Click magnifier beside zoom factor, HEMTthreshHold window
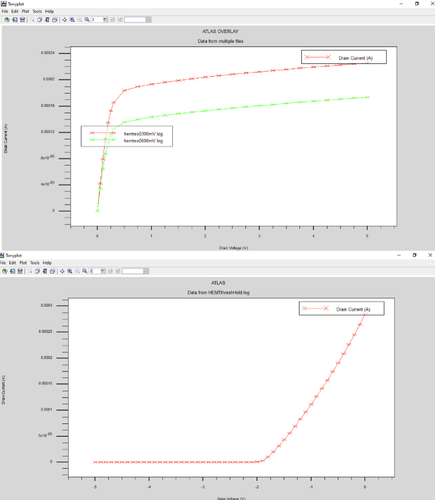The image size is (435, 500). [85, 271]
